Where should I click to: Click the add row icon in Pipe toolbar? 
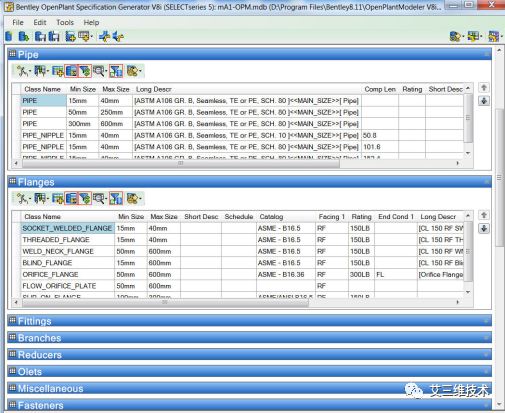(x=58, y=71)
